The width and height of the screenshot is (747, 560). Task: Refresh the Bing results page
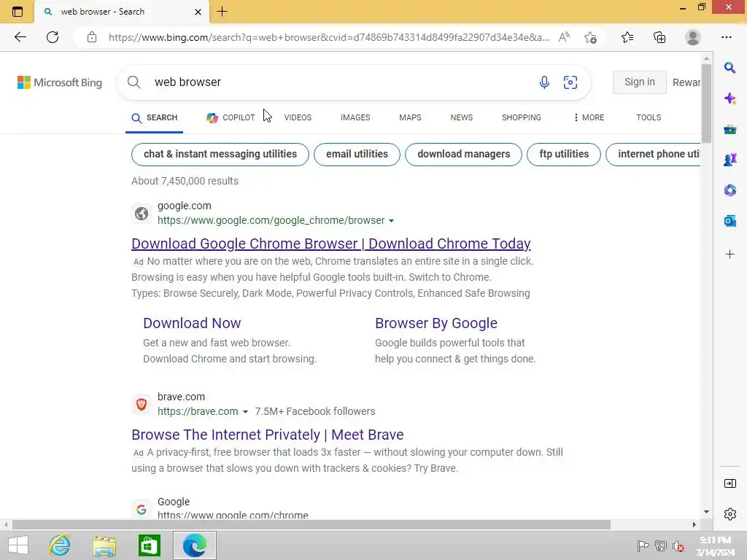(x=53, y=37)
